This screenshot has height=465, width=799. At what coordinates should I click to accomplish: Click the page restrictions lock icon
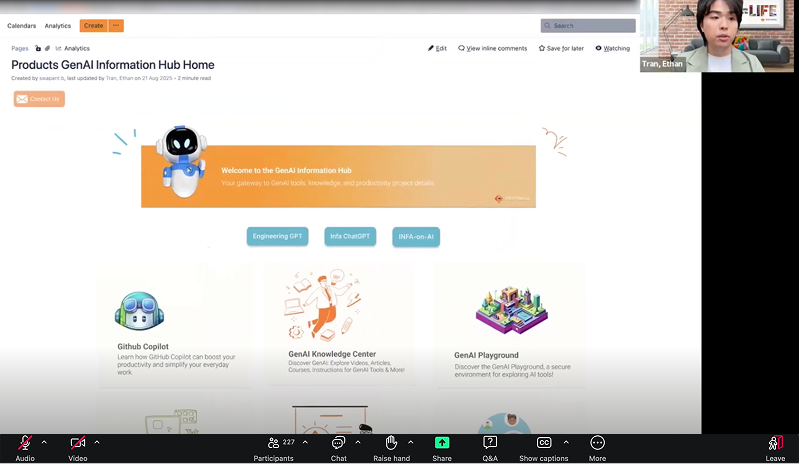[38, 48]
